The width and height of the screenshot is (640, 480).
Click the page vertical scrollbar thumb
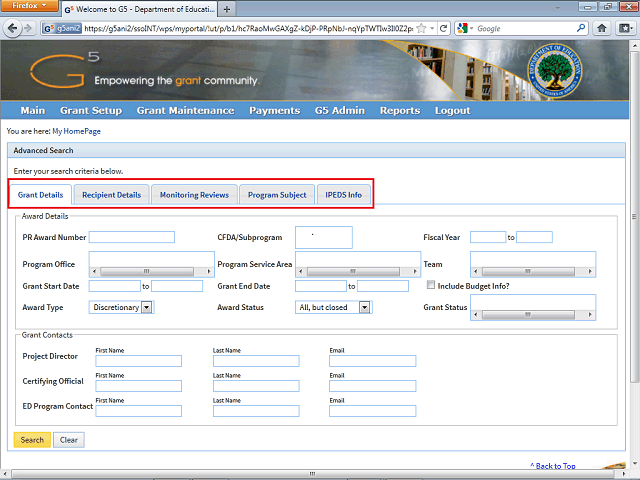pyautogui.click(x=635, y=216)
